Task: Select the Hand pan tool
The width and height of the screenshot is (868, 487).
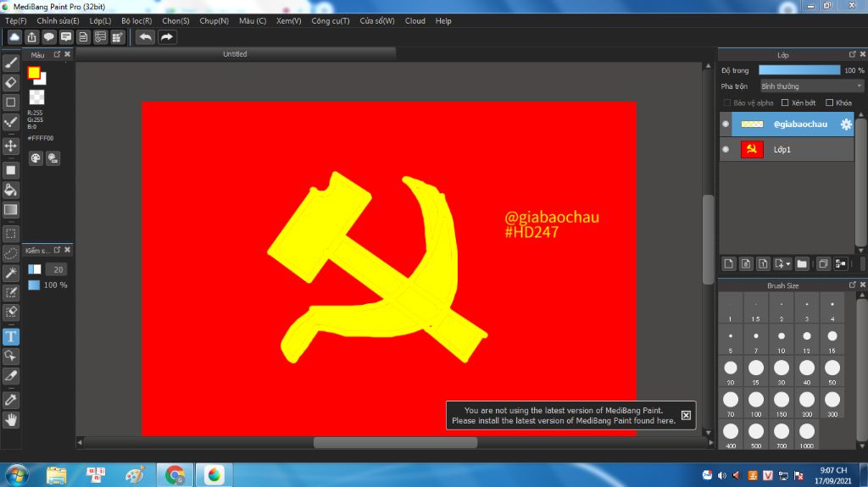Action: pyautogui.click(x=10, y=420)
